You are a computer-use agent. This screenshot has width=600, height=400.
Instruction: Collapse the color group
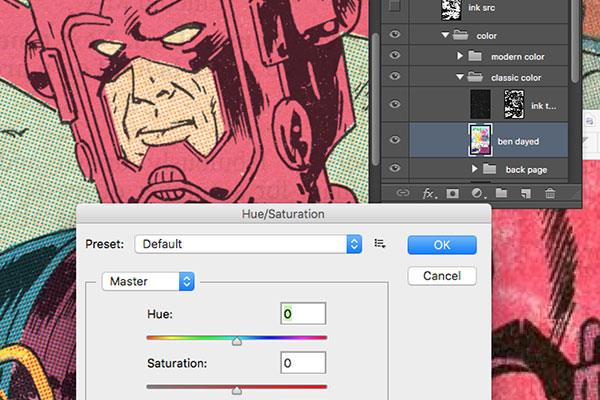point(445,35)
